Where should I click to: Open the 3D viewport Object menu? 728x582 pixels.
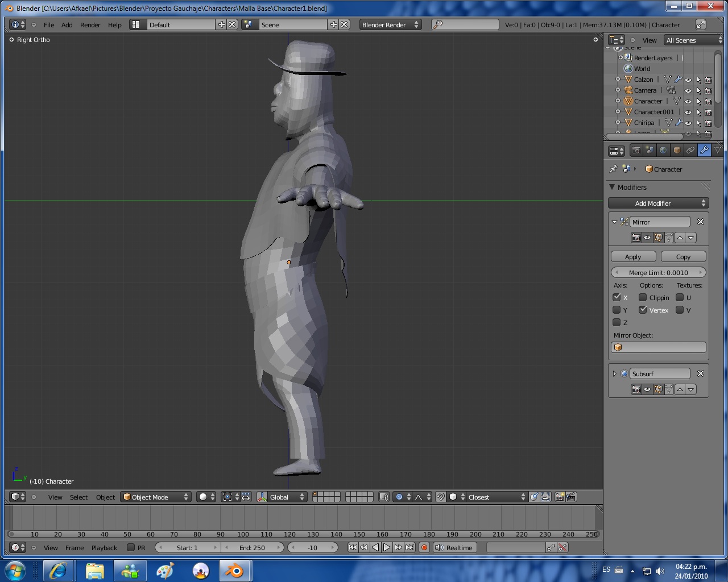coord(105,497)
